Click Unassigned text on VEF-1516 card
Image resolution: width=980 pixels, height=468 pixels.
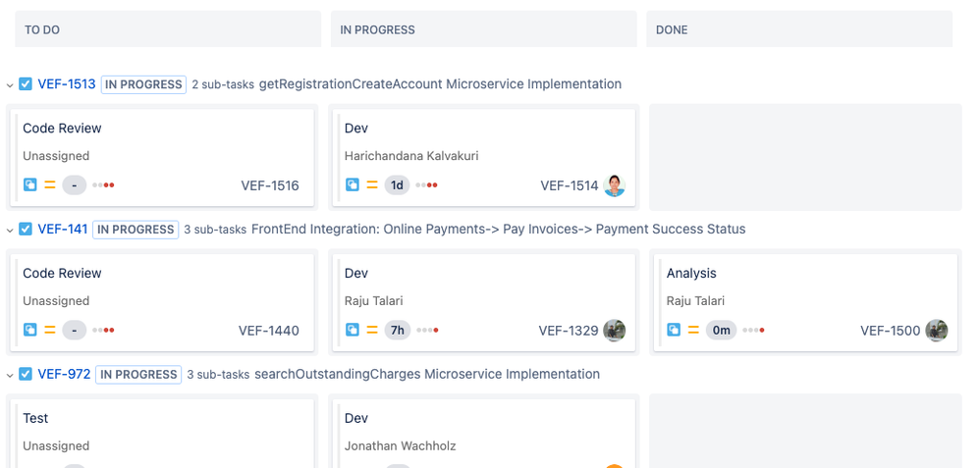(56, 156)
